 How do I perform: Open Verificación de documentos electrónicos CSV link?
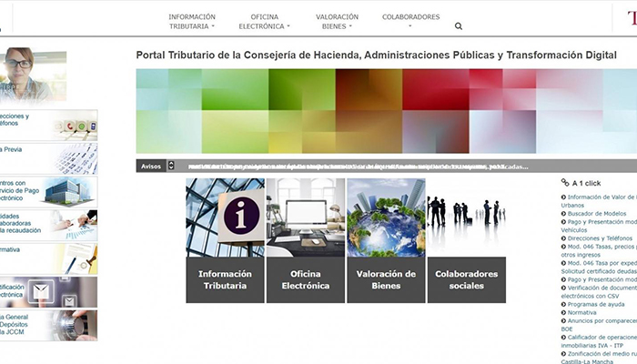599,292
